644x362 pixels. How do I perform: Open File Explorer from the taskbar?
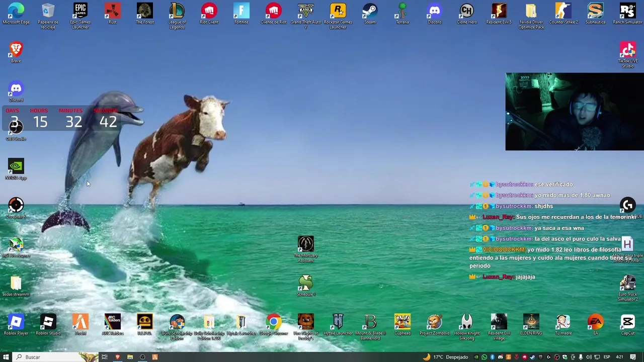[130, 357]
